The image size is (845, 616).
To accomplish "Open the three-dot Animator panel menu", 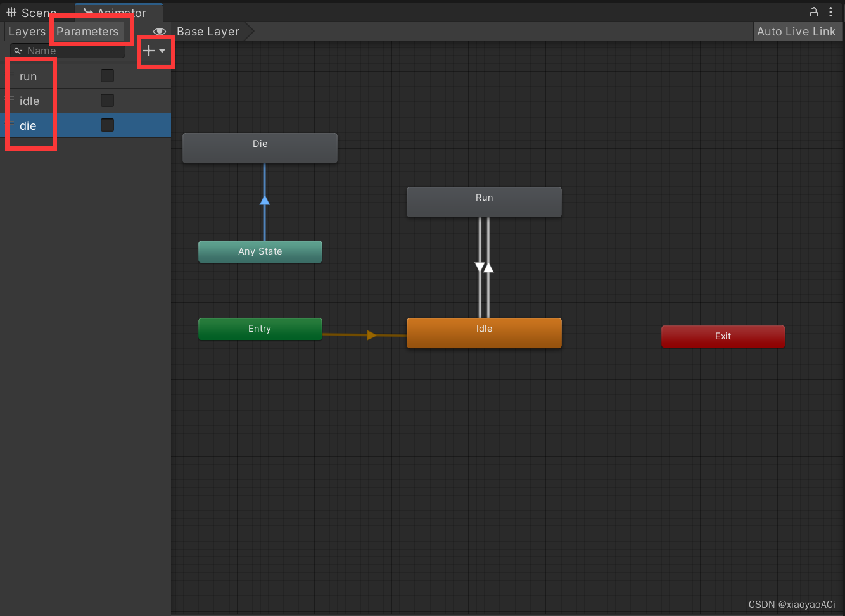I will [831, 12].
